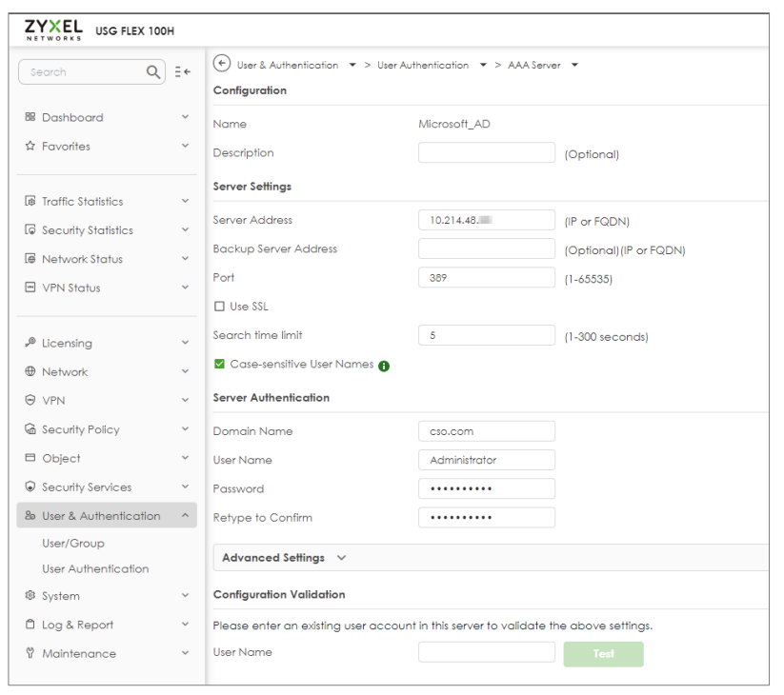Screen dimensions: 784x695
Task: Click the Log & Report clipboard icon
Action: point(30,625)
